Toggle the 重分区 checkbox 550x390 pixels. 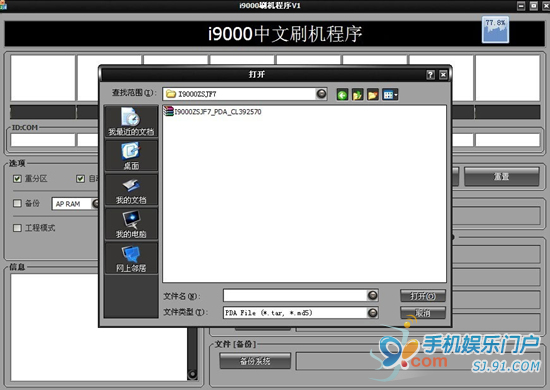(17, 179)
